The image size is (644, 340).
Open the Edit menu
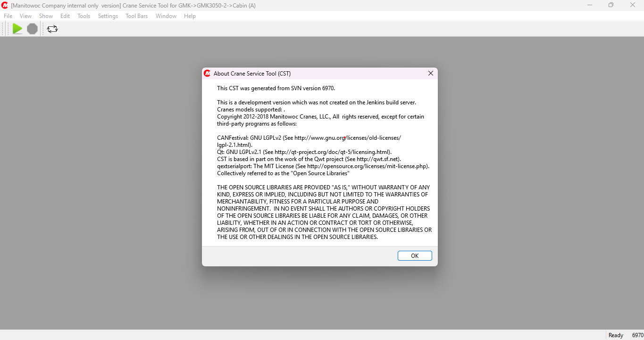pos(65,16)
